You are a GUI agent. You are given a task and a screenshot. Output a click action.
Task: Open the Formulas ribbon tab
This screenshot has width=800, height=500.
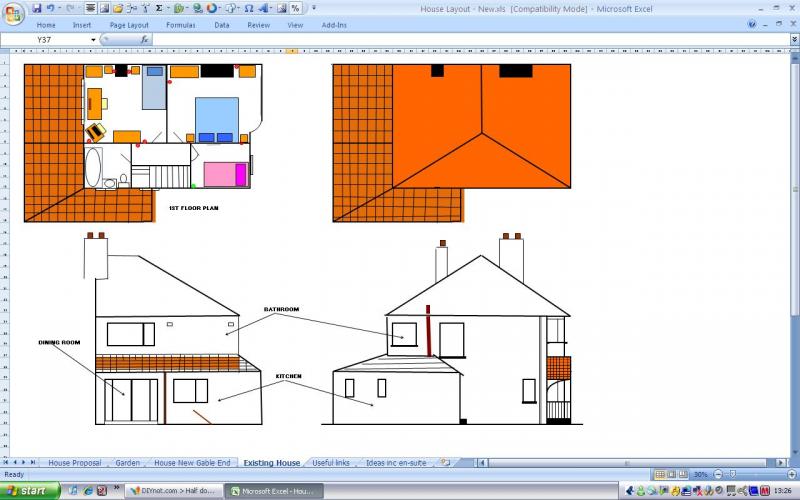pyautogui.click(x=181, y=25)
